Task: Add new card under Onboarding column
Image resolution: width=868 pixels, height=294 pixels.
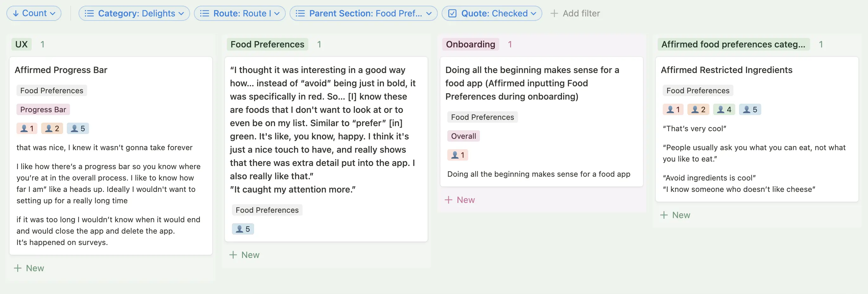Action: pyautogui.click(x=460, y=200)
